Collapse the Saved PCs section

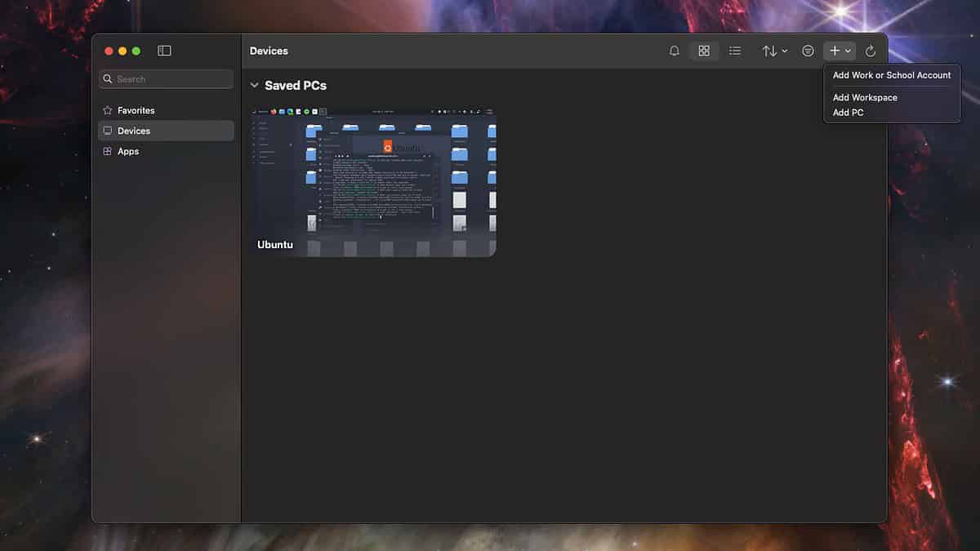256,85
